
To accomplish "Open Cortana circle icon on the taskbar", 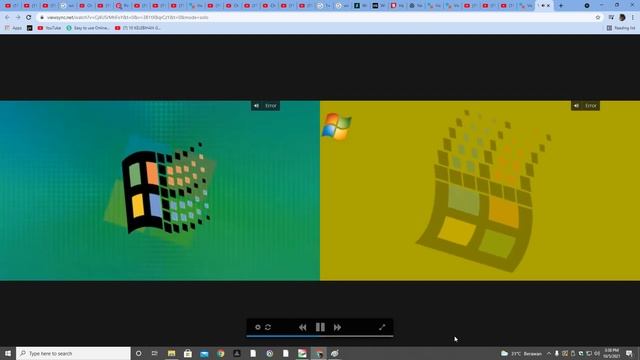I will coord(139,353).
